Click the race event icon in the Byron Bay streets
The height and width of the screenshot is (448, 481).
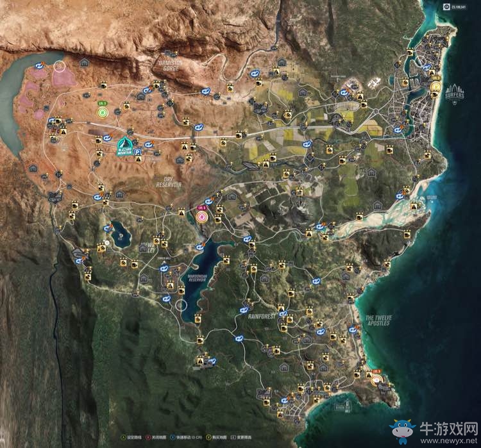click(x=285, y=401)
